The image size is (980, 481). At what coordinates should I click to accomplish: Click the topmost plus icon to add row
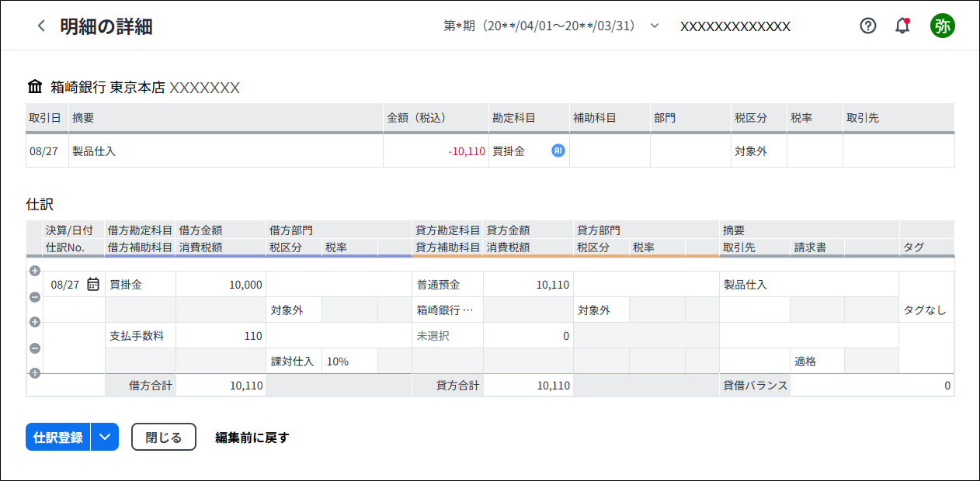[34, 272]
